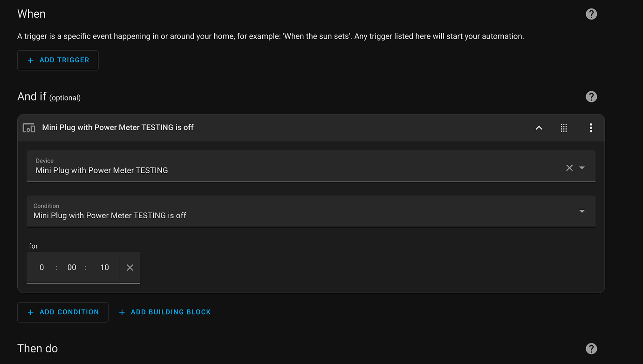The height and width of the screenshot is (364, 643).
Task: Click the minutes field showing 00
Action: [x=72, y=267]
